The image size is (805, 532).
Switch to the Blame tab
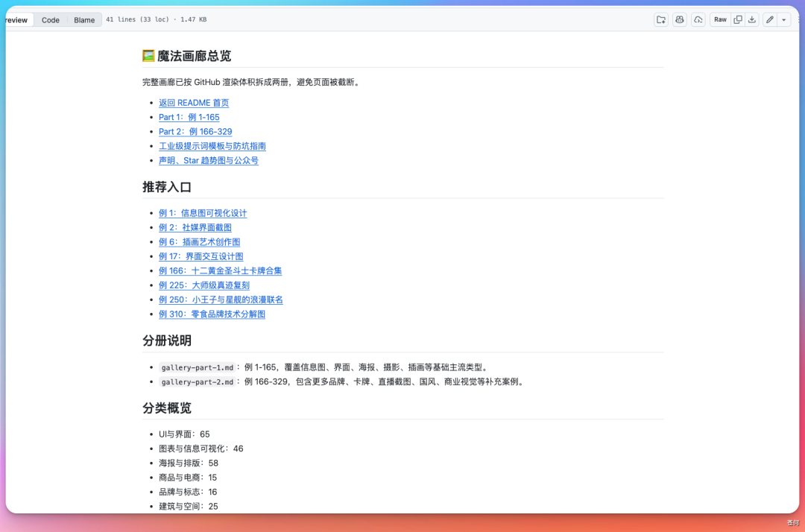pos(84,19)
